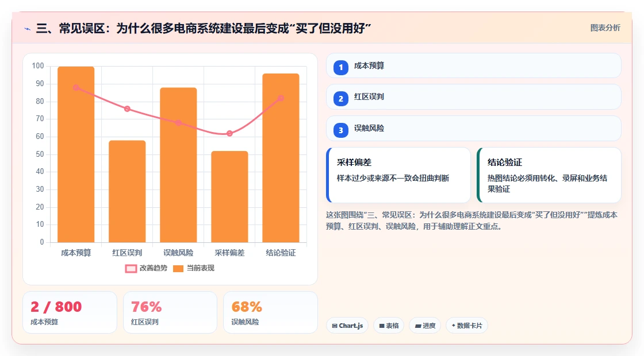Click the lightning icon beside the section title
This screenshot has height=356, width=644.
pos(28,29)
